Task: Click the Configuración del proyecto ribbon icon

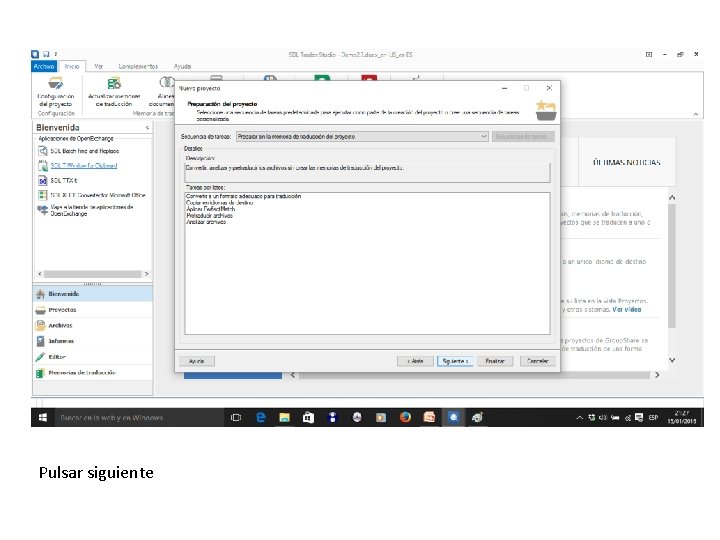Action: [56, 84]
